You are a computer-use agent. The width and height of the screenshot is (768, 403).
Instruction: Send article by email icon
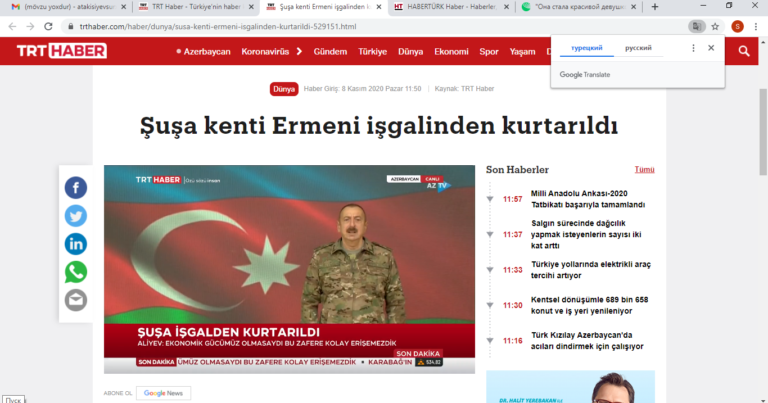click(x=75, y=300)
